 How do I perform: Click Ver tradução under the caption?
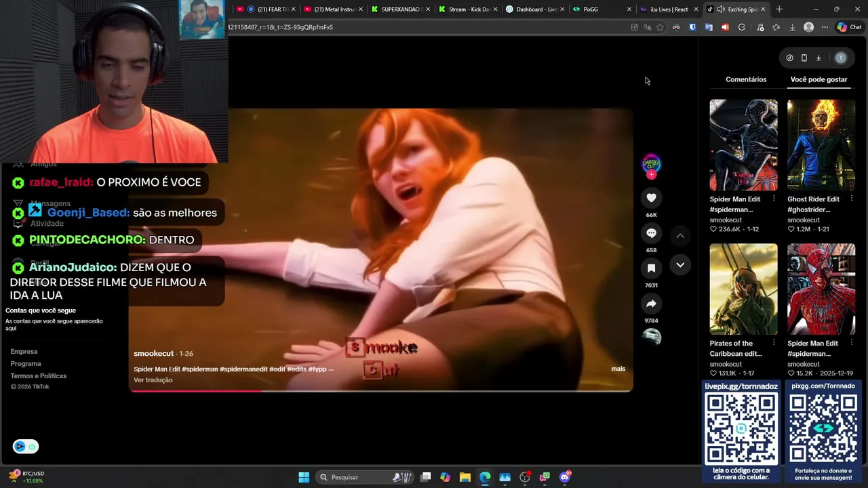[153, 380]
